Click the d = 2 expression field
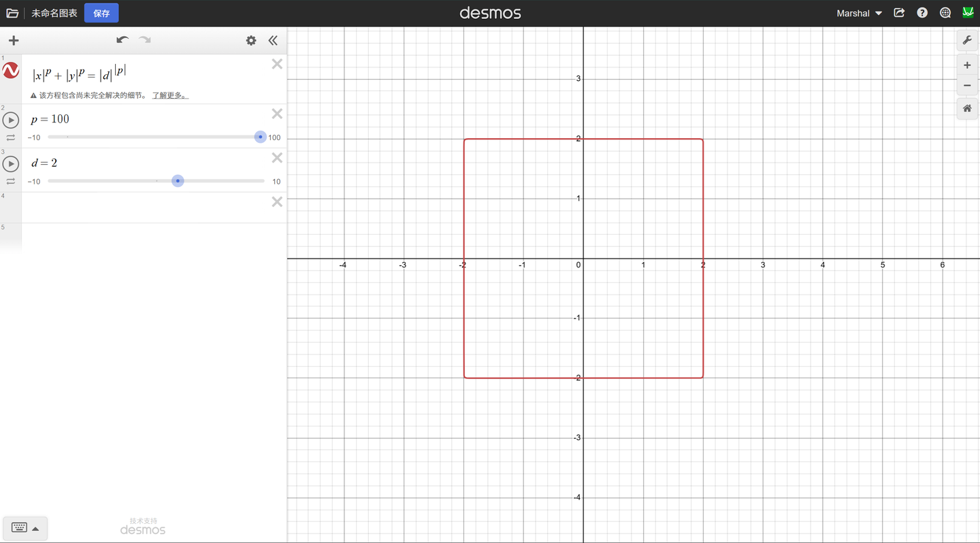The width and height of the screenshot is (980, 543). [x=44, y=163]
